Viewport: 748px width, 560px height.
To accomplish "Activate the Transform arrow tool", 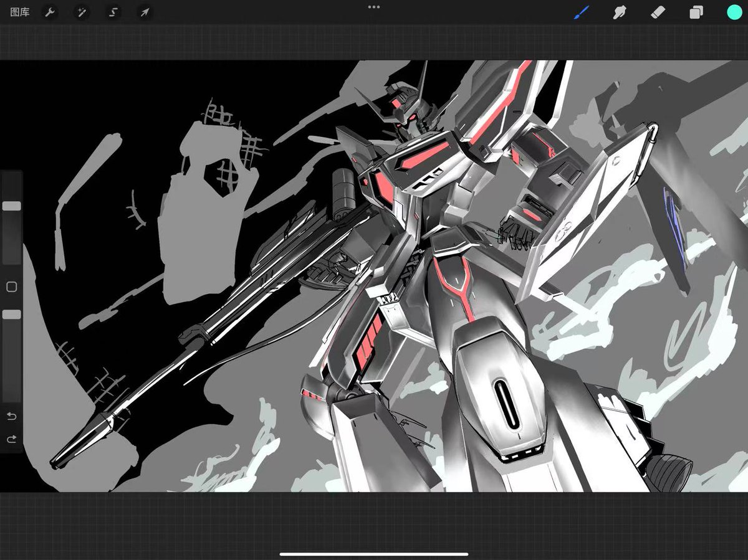I will pos(145,12).
